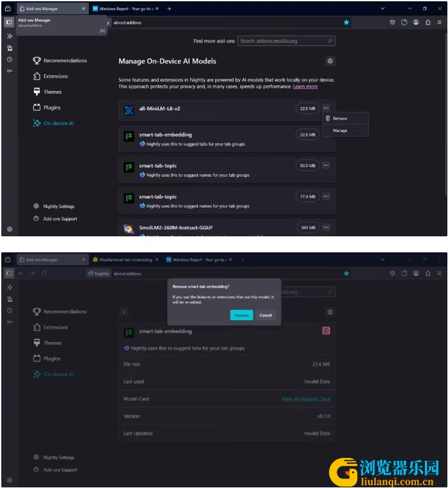Open Learn more link about on-device models

(305, 86)
